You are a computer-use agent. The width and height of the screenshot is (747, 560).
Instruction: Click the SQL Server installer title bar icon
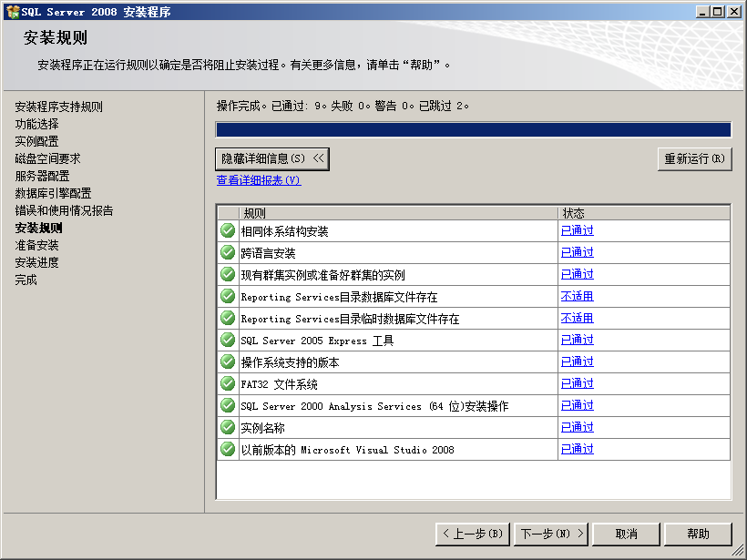12,12
